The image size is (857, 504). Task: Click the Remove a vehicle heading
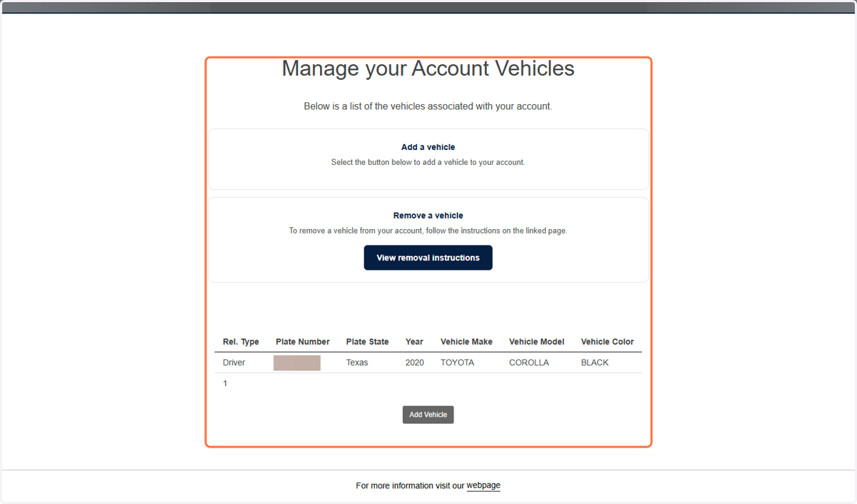(x=428, y=216)
